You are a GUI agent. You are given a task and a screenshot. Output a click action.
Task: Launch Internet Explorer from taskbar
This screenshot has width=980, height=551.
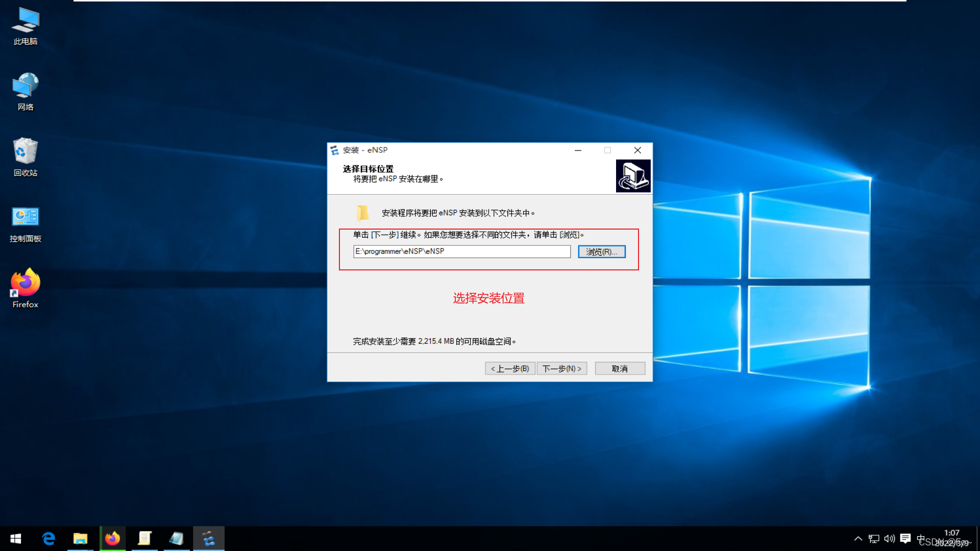[x=48, y=539]
